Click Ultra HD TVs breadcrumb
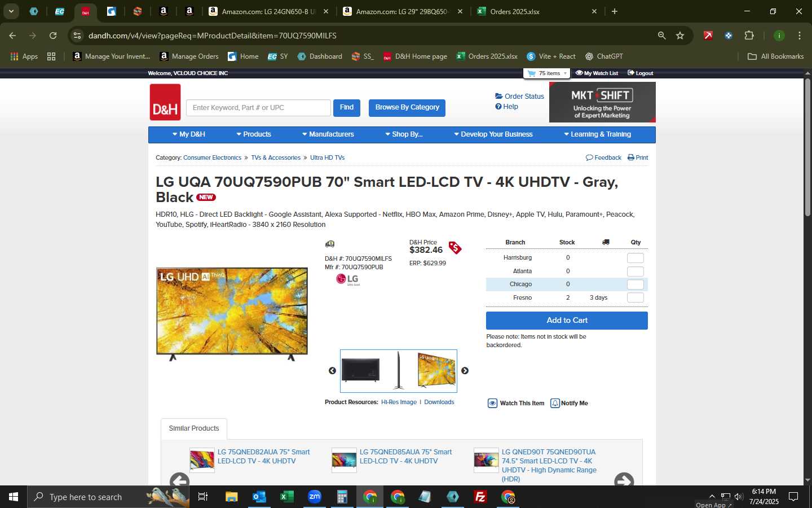The width and height of the screenshot is (812, 508). tap(327, 157)
